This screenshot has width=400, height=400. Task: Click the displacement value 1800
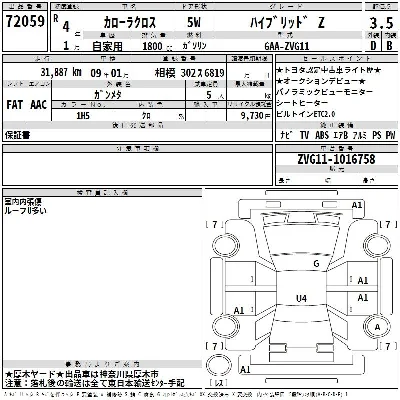pyautogui.click(x=152, y=46)
